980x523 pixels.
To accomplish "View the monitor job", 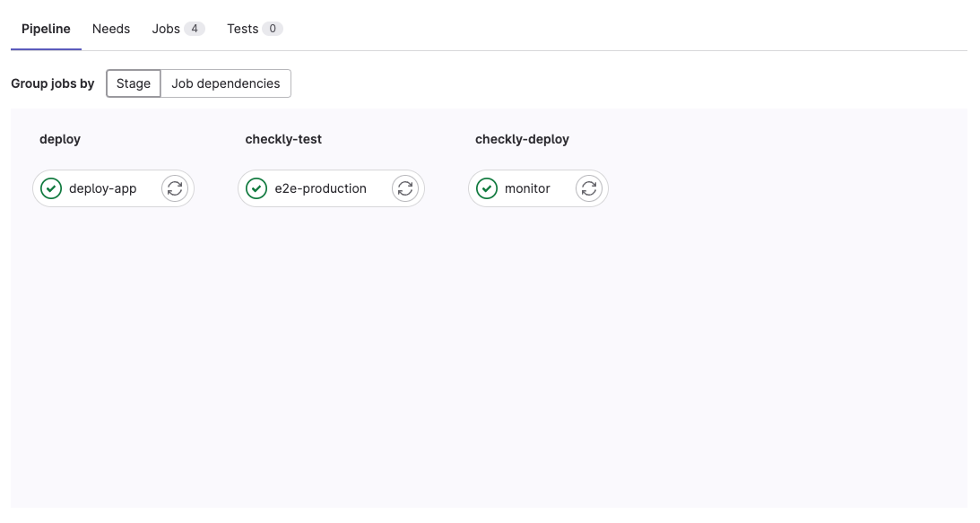I will [x=528, y=188].
